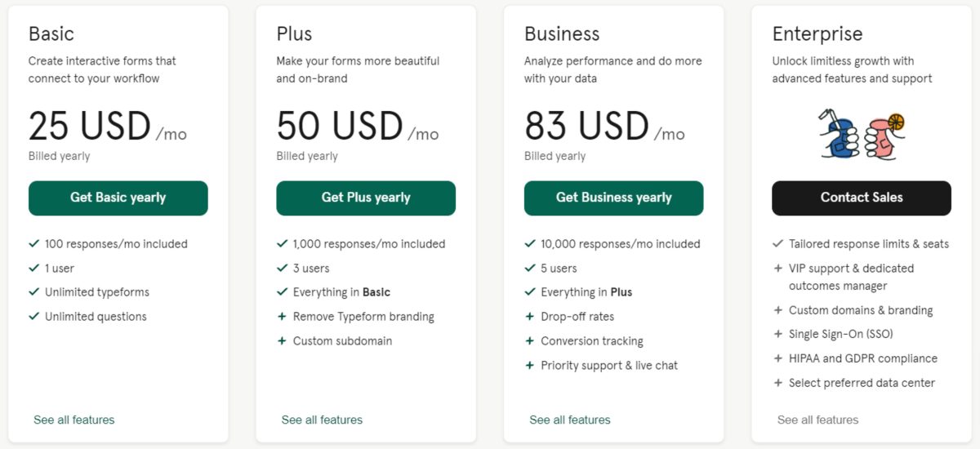Screen dimensions: 980x449
Task: View See all features under Business
Action: point(570,420)
